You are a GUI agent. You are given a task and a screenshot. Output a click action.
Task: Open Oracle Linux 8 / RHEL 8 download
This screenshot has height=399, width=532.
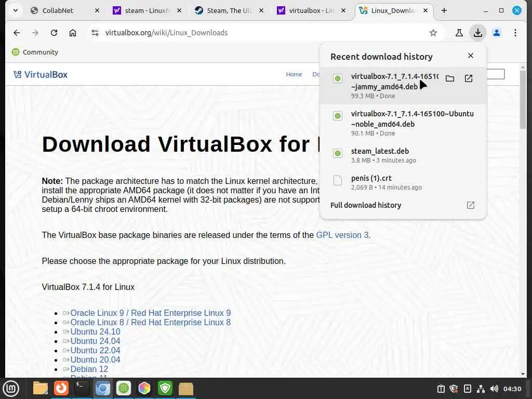click(x=150, y=322)
